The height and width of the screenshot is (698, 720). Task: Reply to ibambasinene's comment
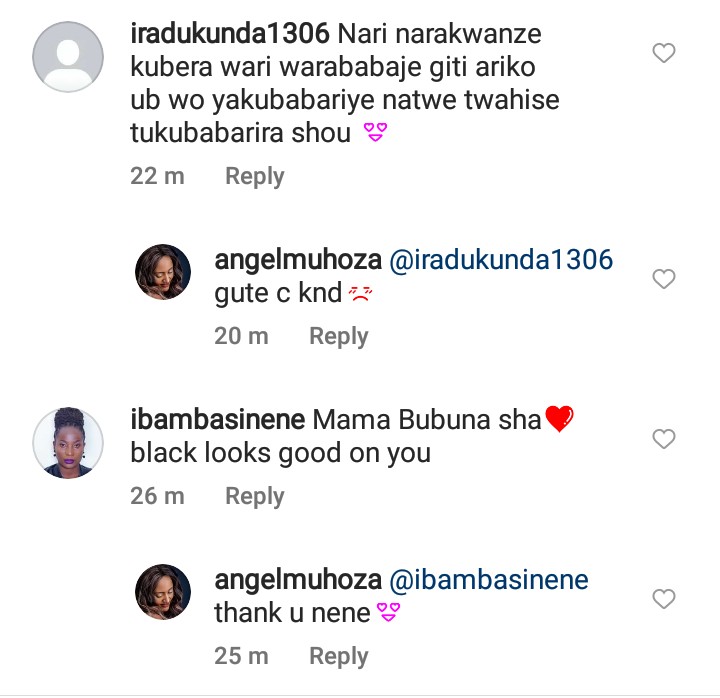tap(254, 496)
